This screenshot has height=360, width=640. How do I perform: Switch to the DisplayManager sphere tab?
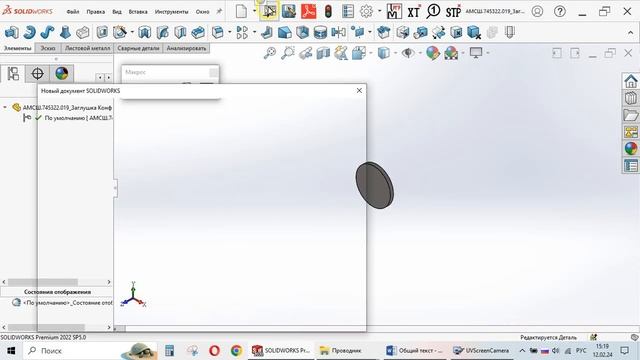pos(62,73)
